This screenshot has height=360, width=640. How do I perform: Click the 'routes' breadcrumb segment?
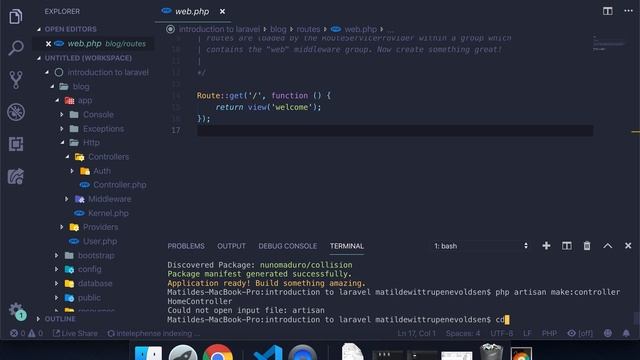click(308, 29)
